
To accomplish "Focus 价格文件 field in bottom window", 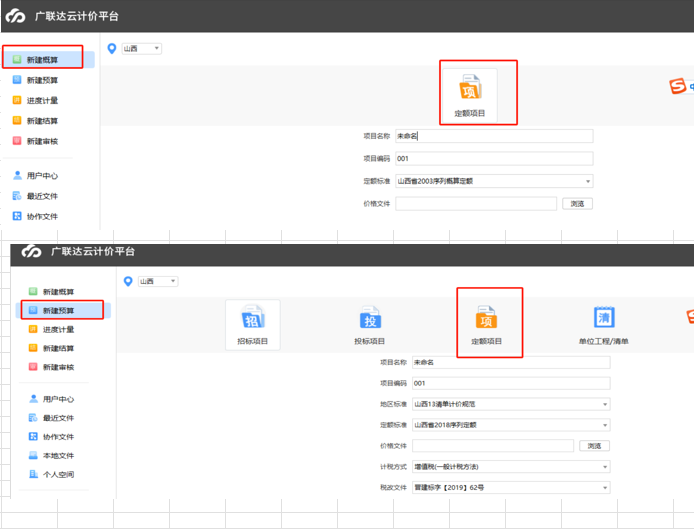I will coord(493,446).
